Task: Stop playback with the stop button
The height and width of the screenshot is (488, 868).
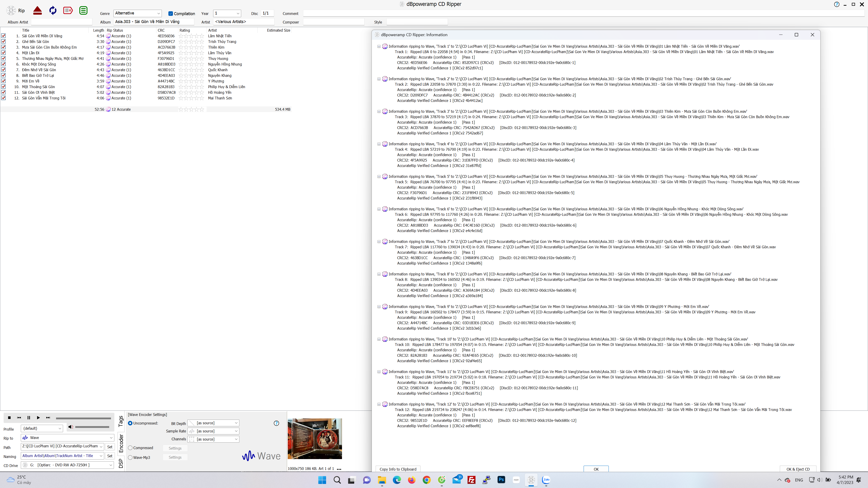Action: pyautogui.click(x=9, y=418)
